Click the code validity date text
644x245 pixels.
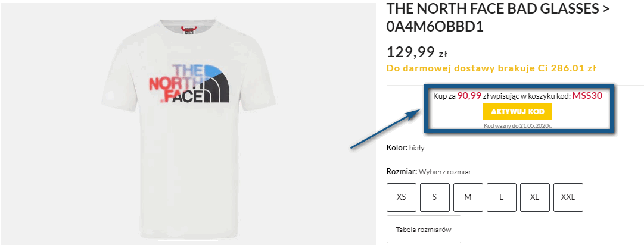coord(517,126)
